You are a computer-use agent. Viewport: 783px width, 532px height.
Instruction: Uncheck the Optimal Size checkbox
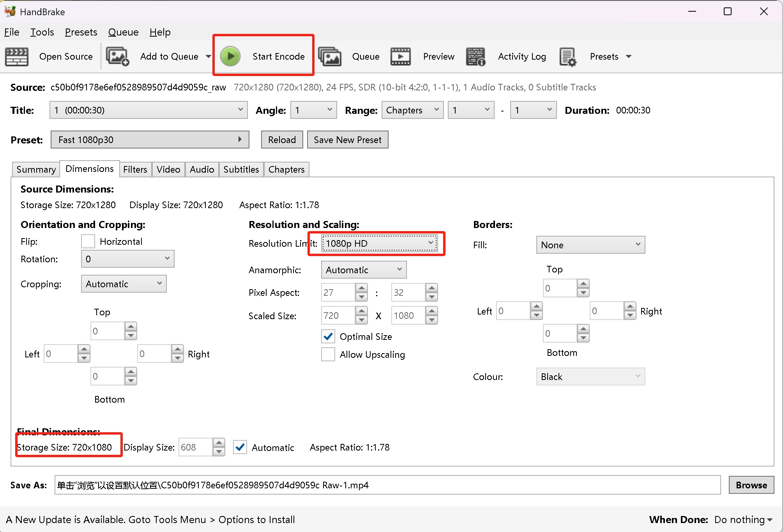pos(328,336)
